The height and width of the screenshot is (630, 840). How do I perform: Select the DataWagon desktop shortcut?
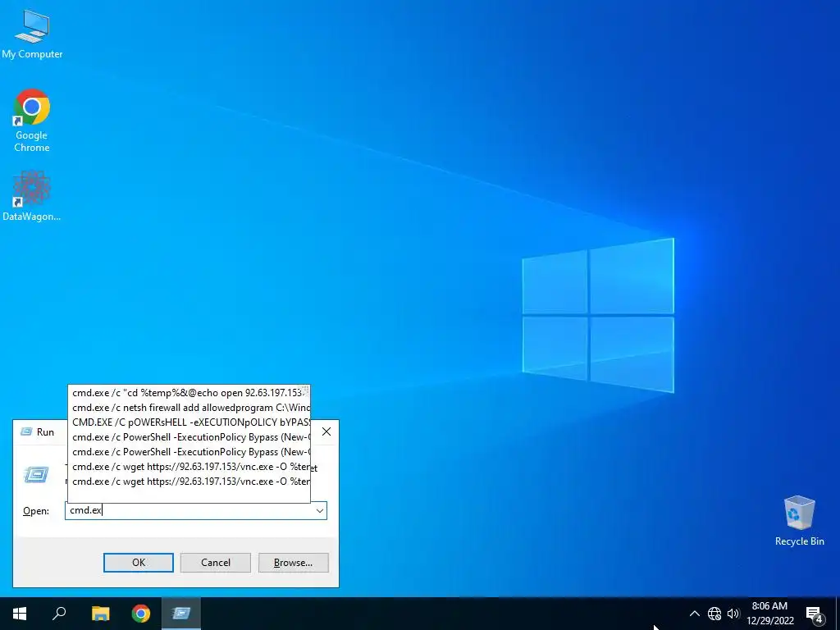coord(32,196)
